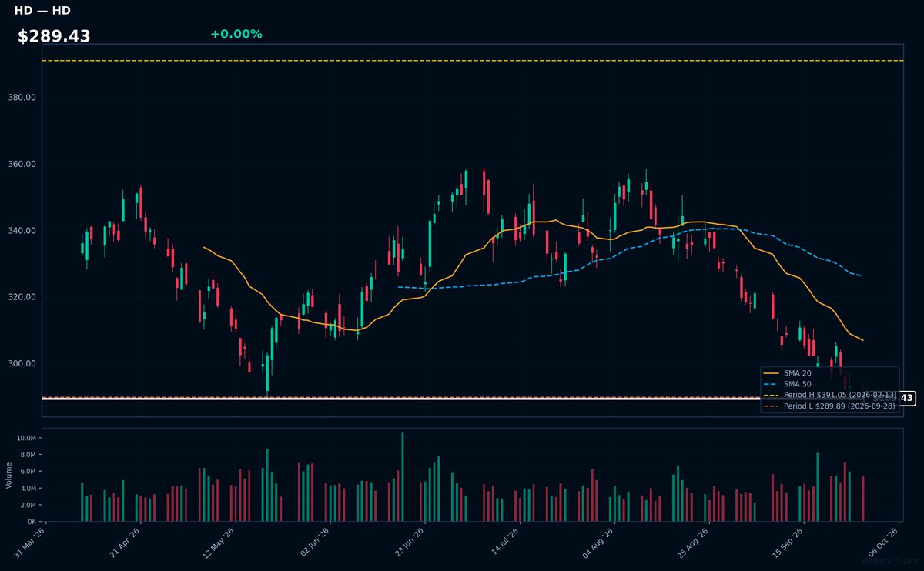Image resolution: width=924 pixels, height=571 pixels.
Task: Click the +0.00% change value
Action: [236, 34]
